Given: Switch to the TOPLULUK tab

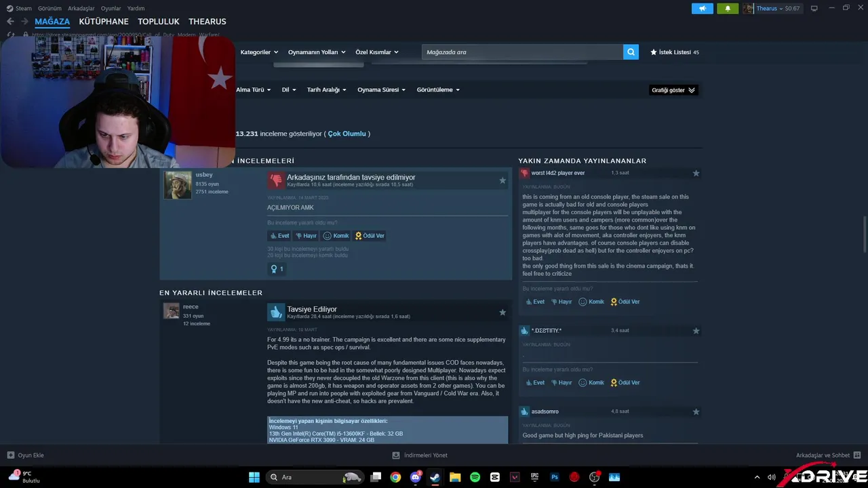Looking at the screenshot, I should (159, 22).
